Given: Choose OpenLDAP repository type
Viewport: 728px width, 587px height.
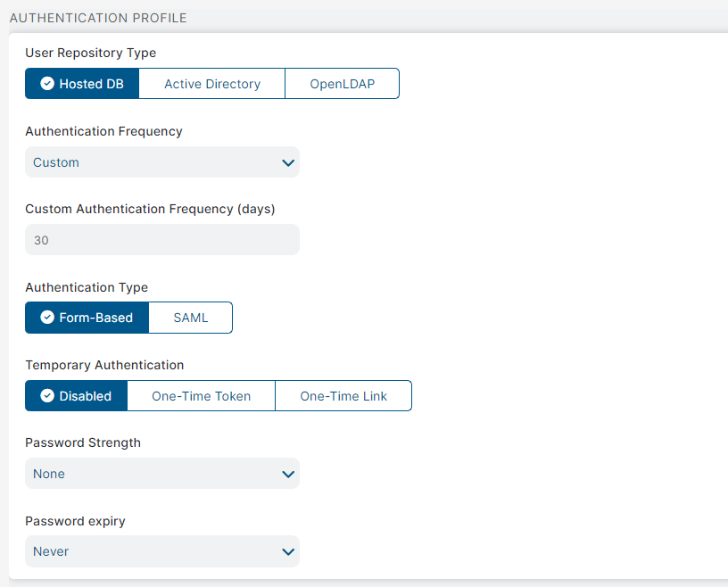Looking at the screenshot, I should click(x=342, y=84).
